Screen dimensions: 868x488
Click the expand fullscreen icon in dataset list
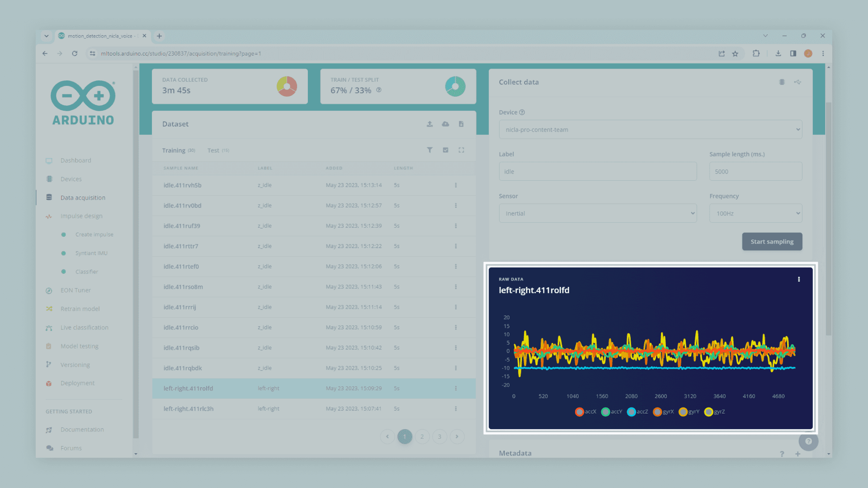[x=461, y=150]
